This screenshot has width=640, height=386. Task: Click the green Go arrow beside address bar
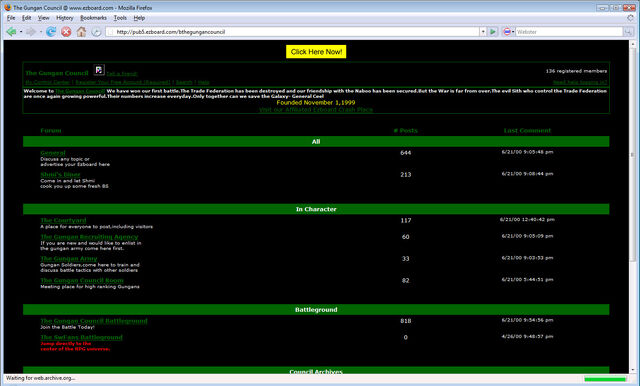coord(493,31)
